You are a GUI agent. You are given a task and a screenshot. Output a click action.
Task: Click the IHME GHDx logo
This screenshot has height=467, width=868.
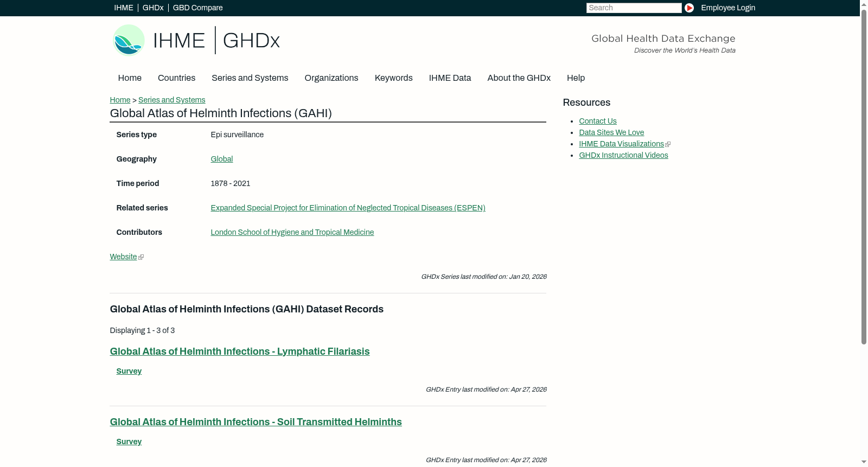196,40
